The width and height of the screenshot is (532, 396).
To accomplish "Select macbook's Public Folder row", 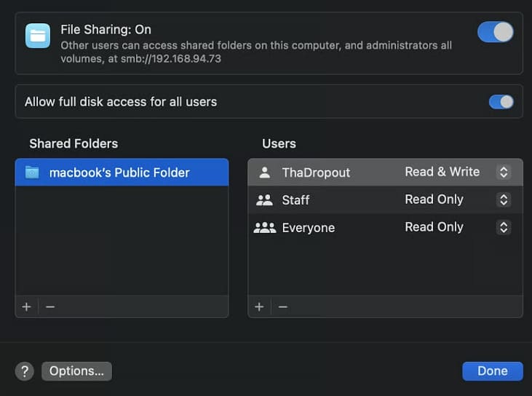I will tap(122, 172).
